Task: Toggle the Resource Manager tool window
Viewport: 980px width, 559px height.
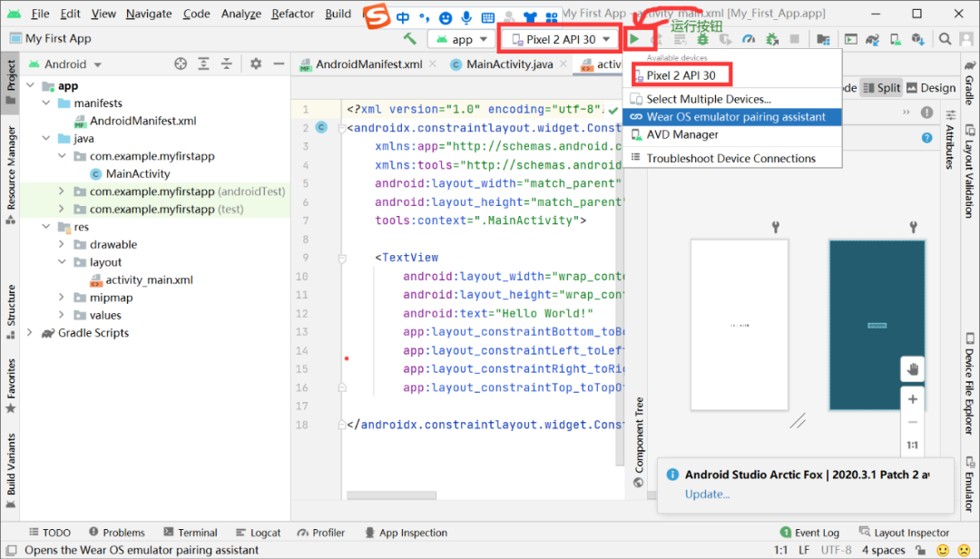Action: (x=11, y=175)
